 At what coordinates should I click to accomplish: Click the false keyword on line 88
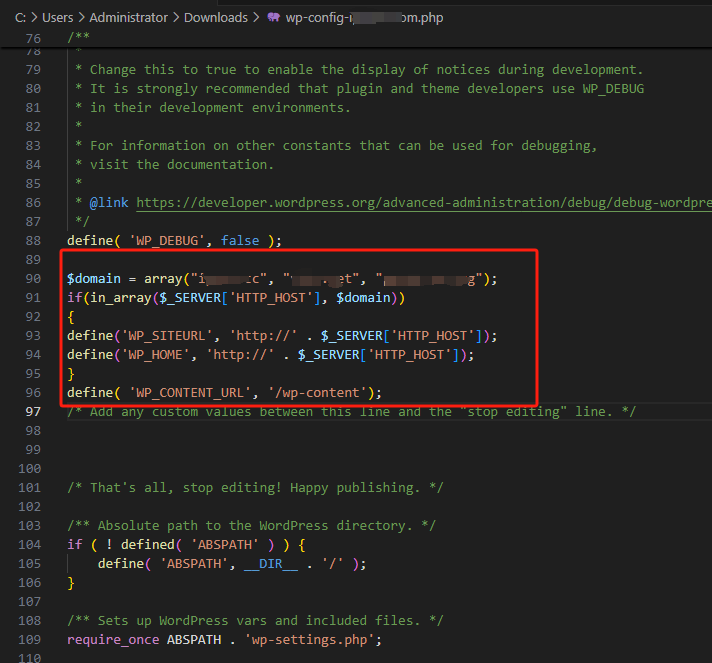(x=240, y=240)
